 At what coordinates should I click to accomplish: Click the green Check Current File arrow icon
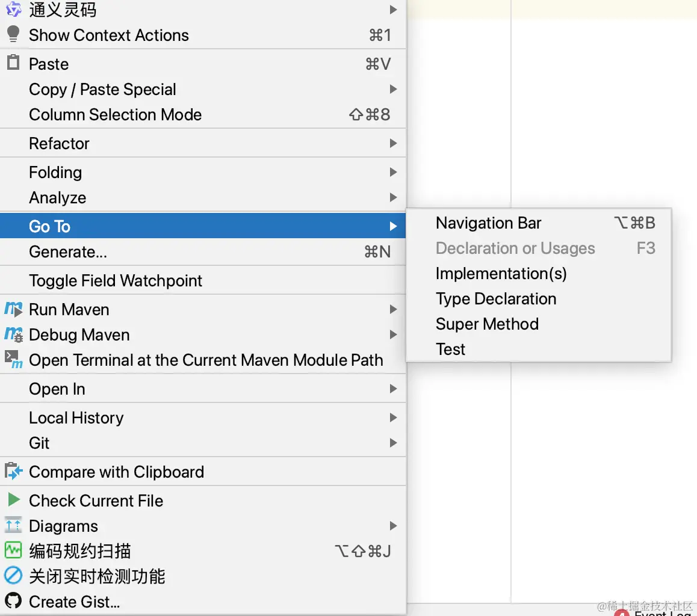coord(14,500)
